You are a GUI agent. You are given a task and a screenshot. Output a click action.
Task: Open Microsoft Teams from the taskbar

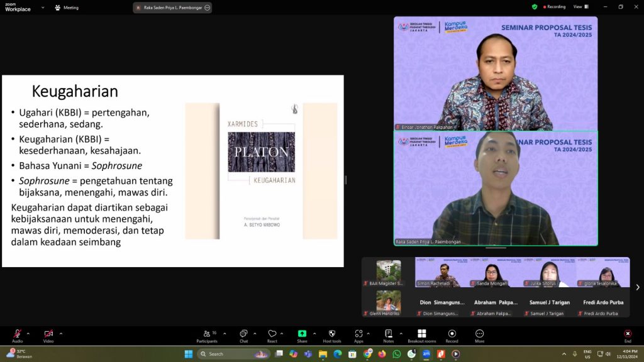[x=308, y=354]
